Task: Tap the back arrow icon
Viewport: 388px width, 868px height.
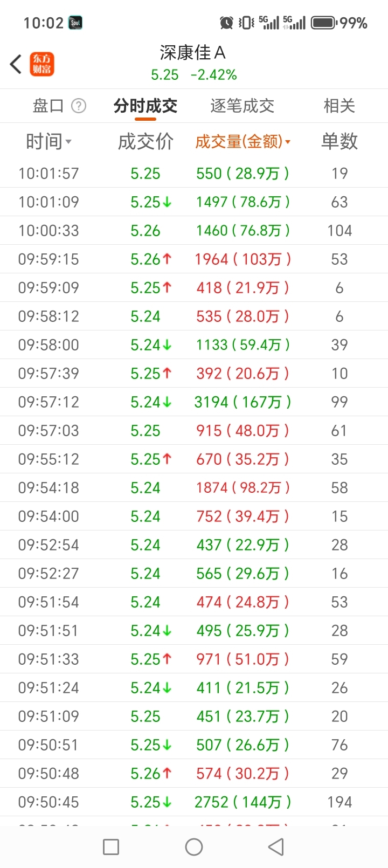Action: click(x=16, y=64)
